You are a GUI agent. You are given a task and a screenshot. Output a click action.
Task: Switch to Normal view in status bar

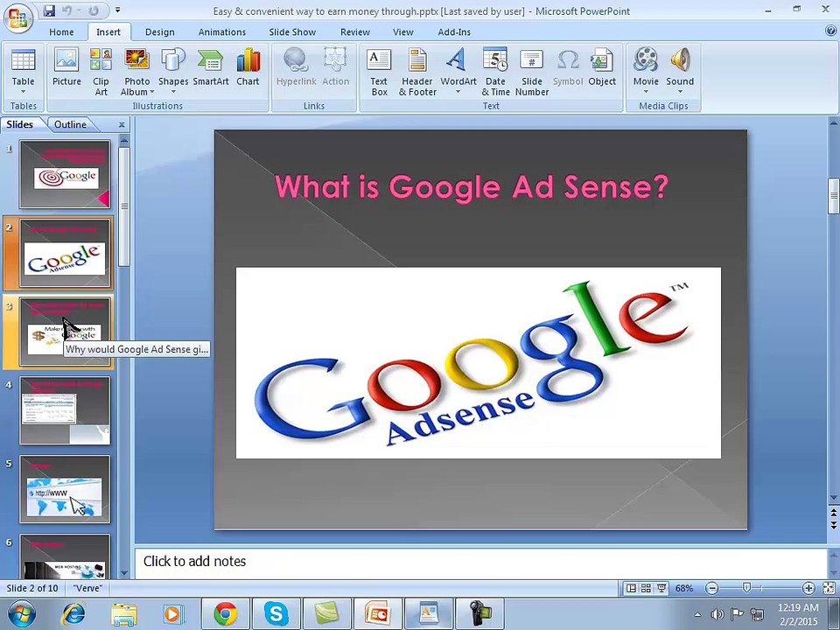pos(631,588)
